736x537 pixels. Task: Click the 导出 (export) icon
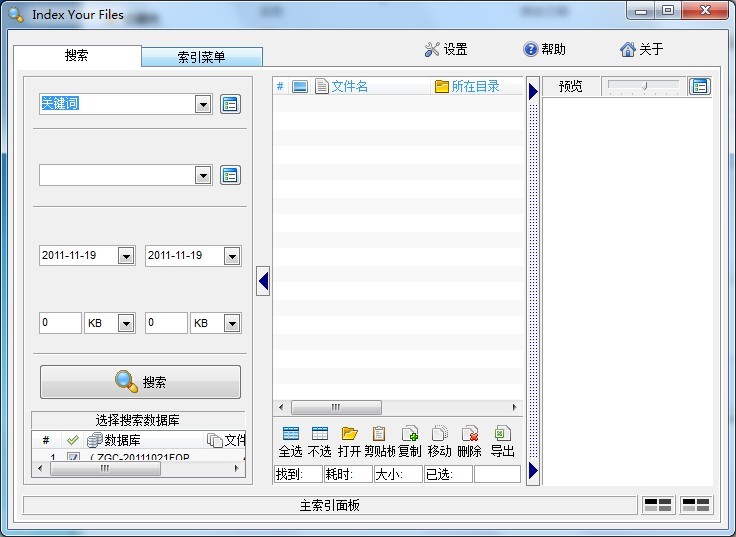click(502, 434)
